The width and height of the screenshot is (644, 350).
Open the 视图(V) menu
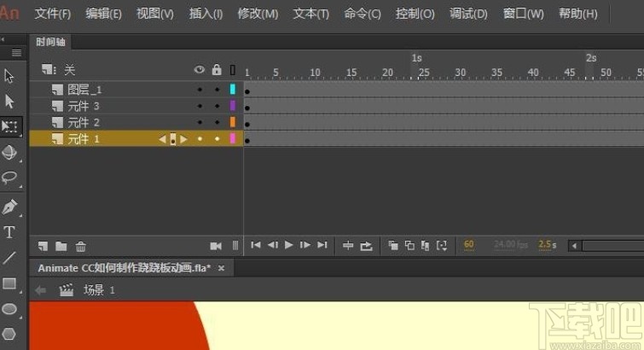pos(155,14)
